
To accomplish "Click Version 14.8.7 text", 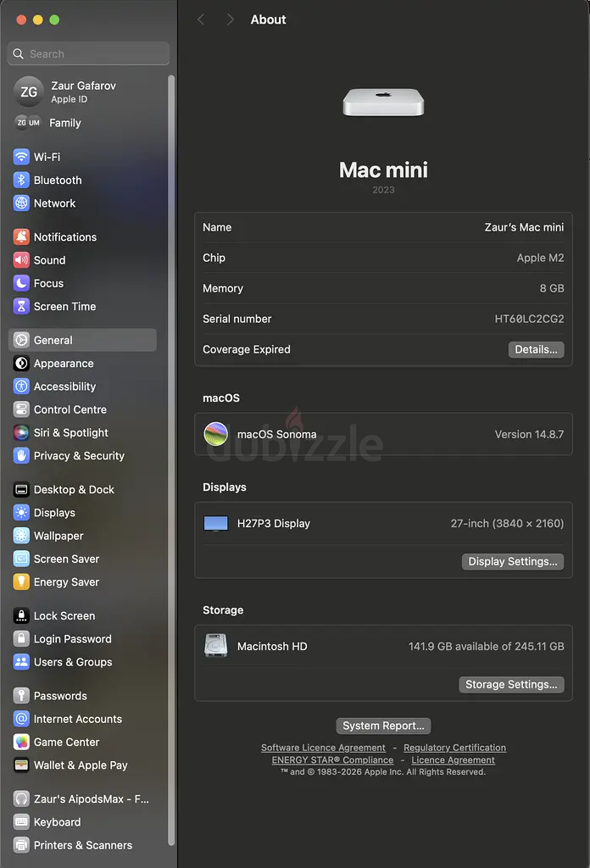I will (529, 435).
